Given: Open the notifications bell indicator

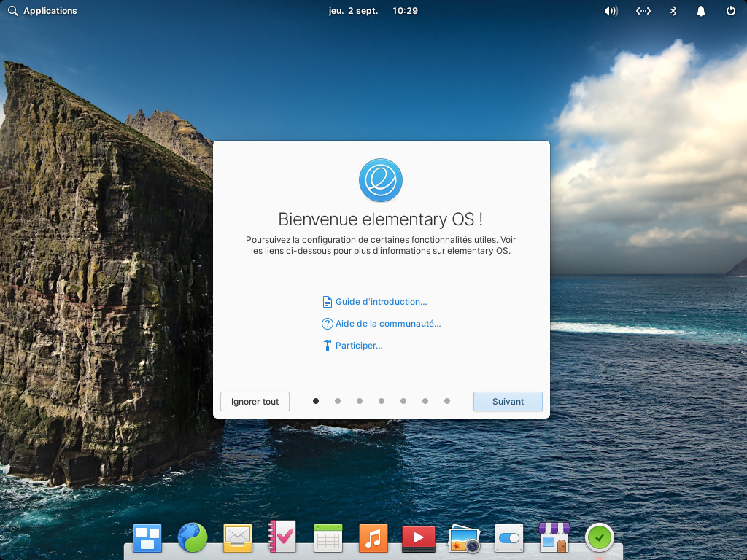Looking at the screenshot, I should (701, 11).
